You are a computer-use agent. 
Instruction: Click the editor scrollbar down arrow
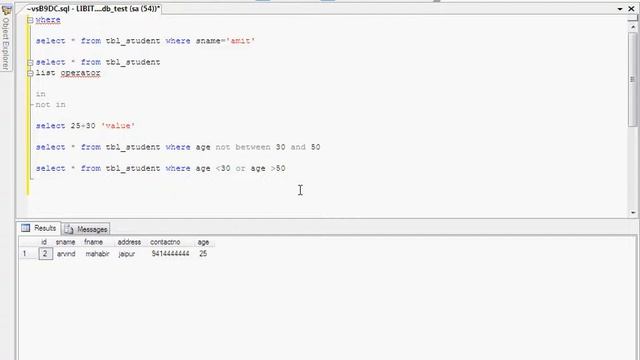(x=633, y=212)
